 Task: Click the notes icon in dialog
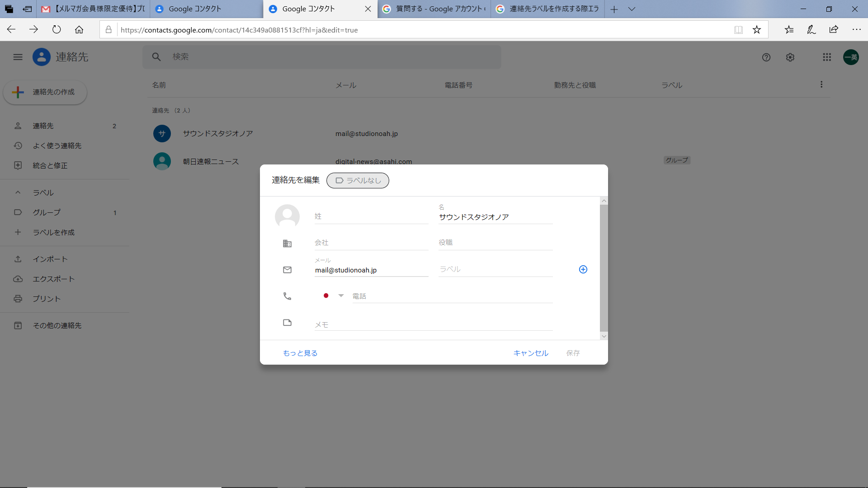click(287, 323)
